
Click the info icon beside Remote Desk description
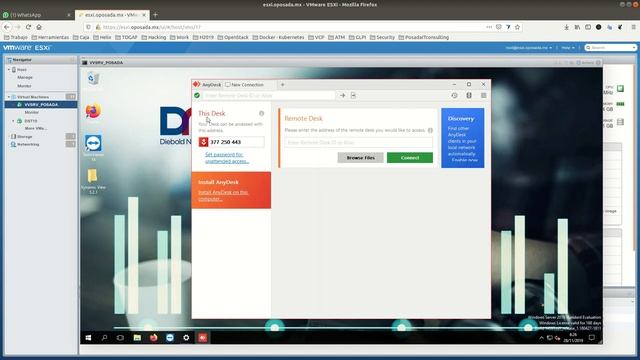tap(430, 130)
